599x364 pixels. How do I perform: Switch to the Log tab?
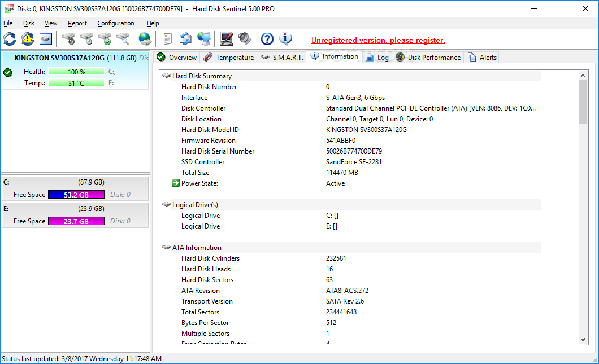point(377,57)
